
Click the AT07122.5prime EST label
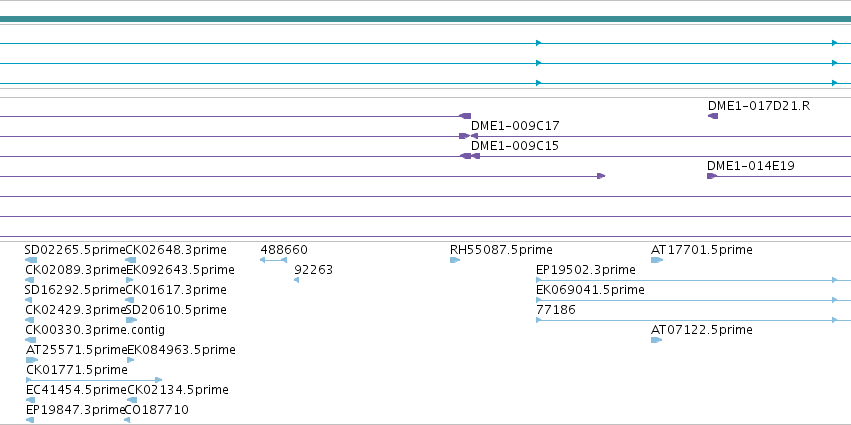tap(702, 330)
